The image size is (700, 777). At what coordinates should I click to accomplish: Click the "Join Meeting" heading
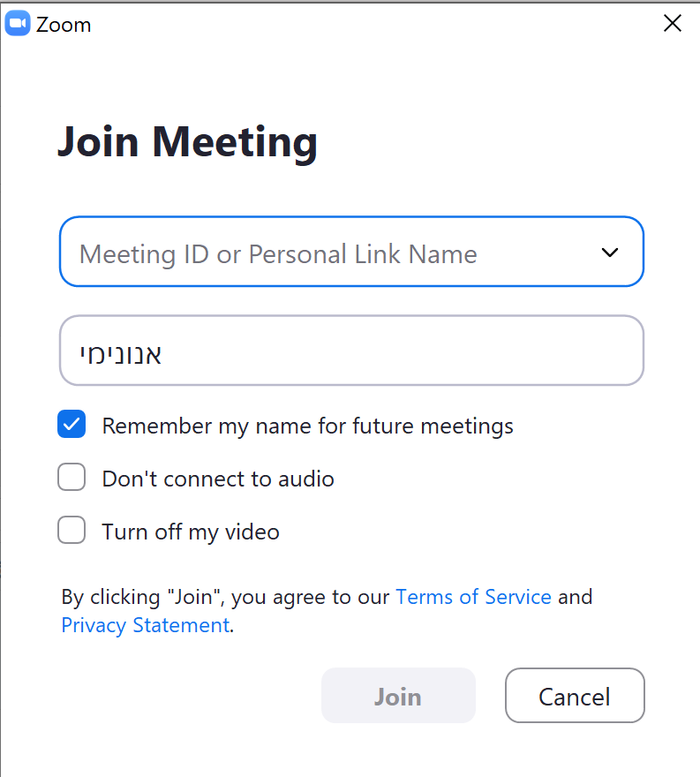(187, 141)
